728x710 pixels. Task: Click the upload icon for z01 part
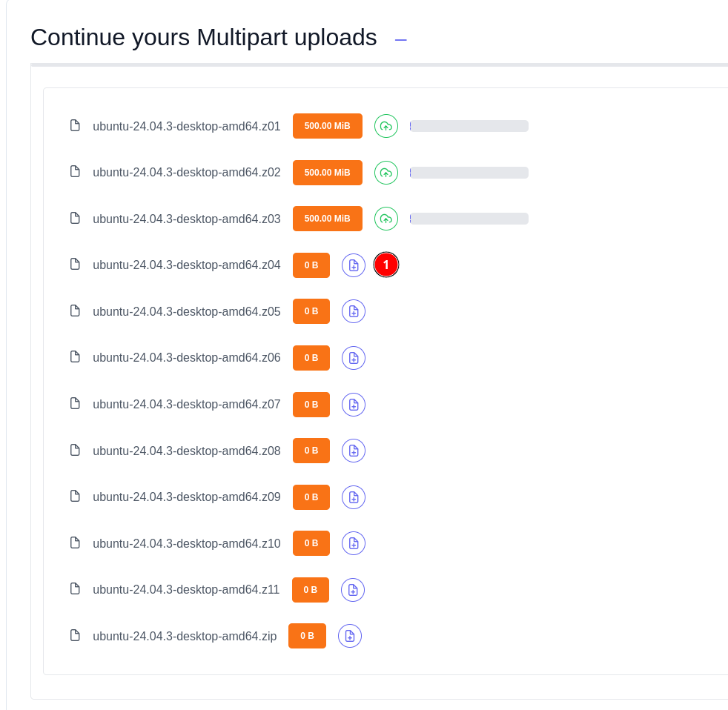coord(385,126)
